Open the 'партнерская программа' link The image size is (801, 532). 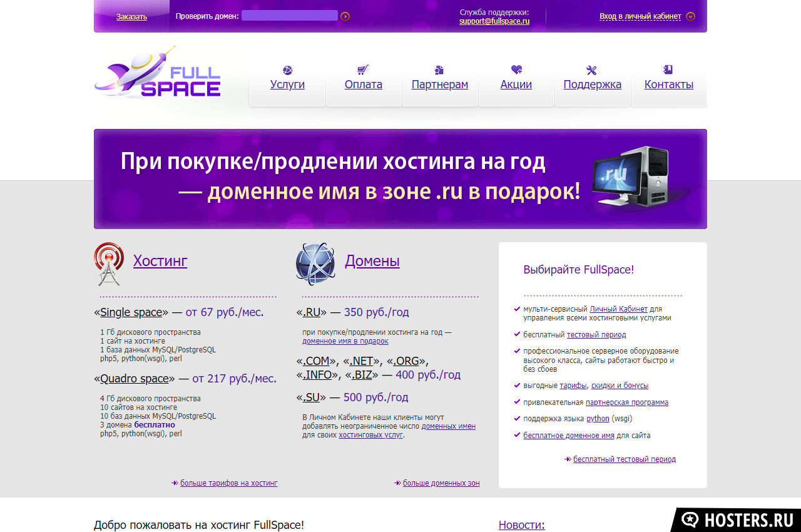[x=626, y=402]
